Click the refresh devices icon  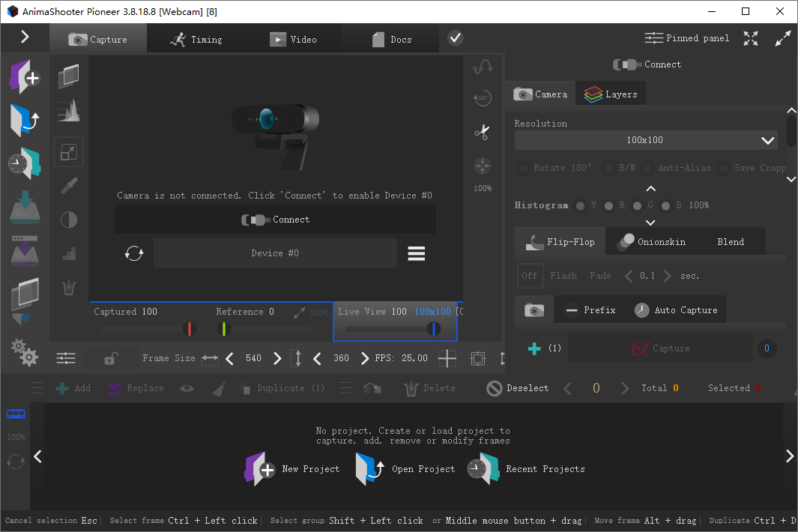click(x=134, y=253)
